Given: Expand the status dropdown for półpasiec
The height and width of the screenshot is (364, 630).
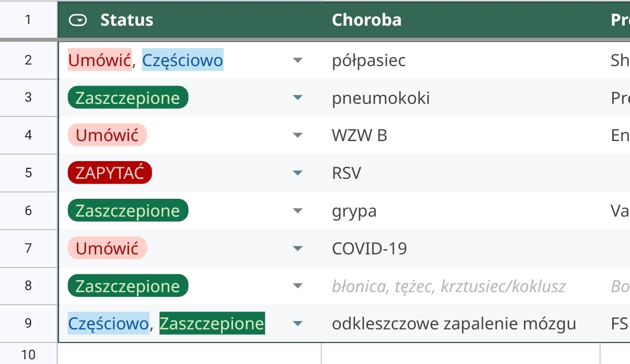Looking at the screenshot, I should tap(298, 61).
